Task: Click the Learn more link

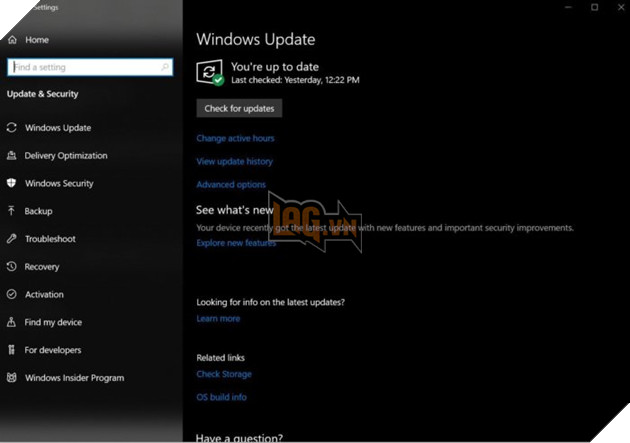Action: tap(218, 318)
